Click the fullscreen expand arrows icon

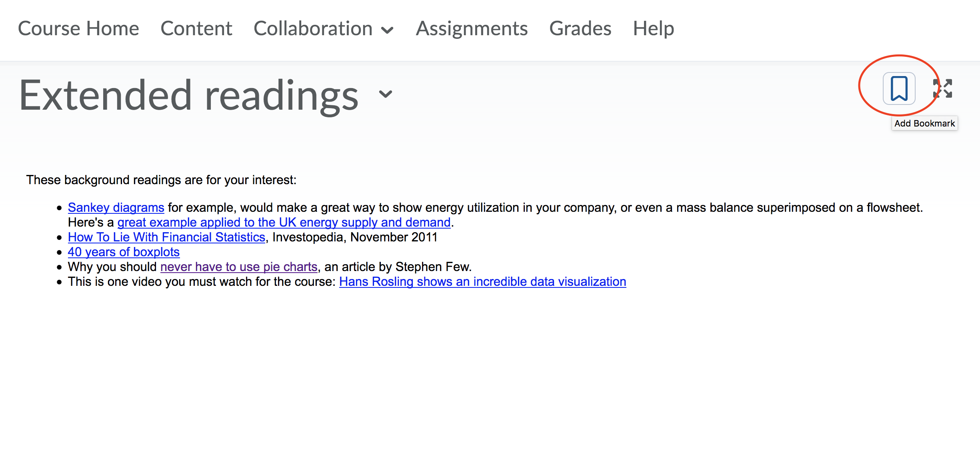(942, 88)
